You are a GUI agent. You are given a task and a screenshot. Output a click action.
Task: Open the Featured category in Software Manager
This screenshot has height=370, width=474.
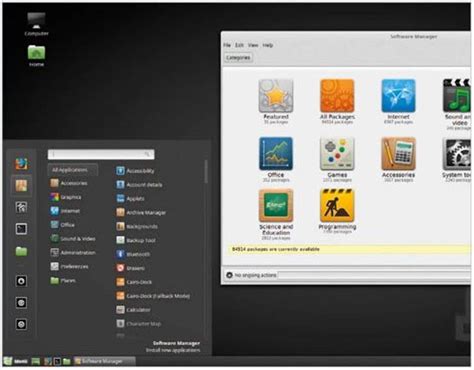(x=276, y=102)
